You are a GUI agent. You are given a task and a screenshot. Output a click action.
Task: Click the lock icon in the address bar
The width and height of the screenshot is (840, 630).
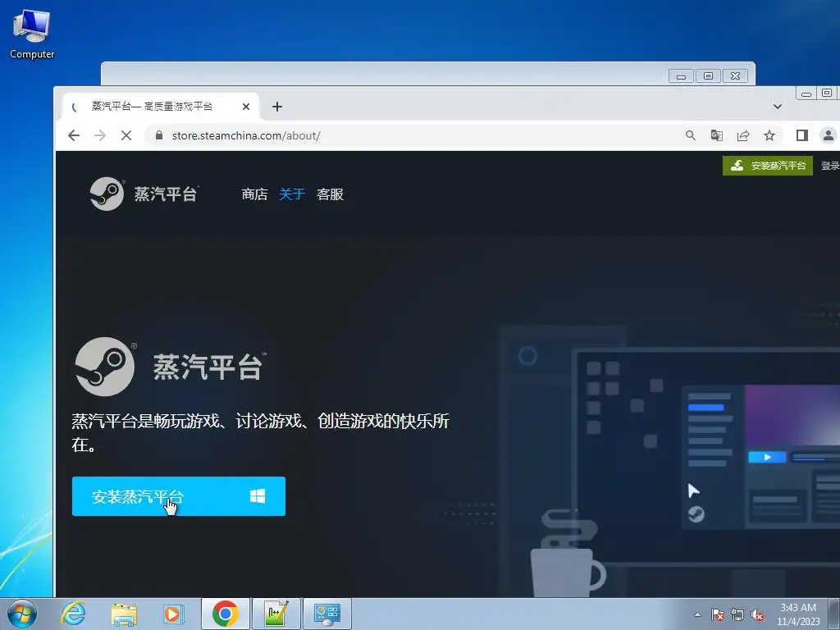[159, 135]
